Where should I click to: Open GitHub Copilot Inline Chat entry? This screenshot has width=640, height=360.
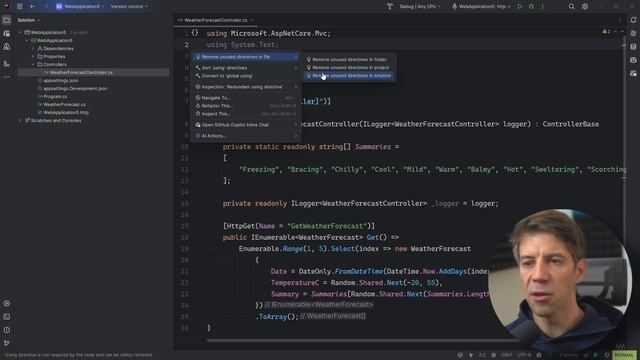[x=246, y=125]
